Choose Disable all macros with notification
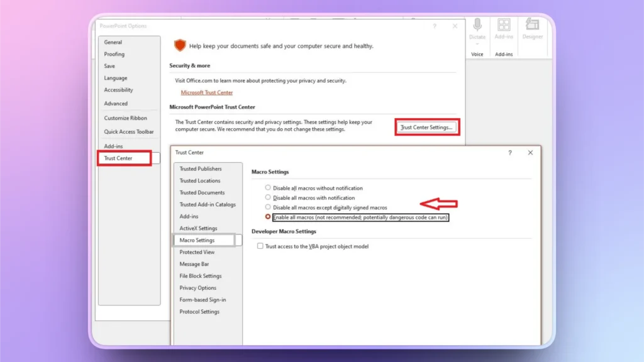 [268, 197]
